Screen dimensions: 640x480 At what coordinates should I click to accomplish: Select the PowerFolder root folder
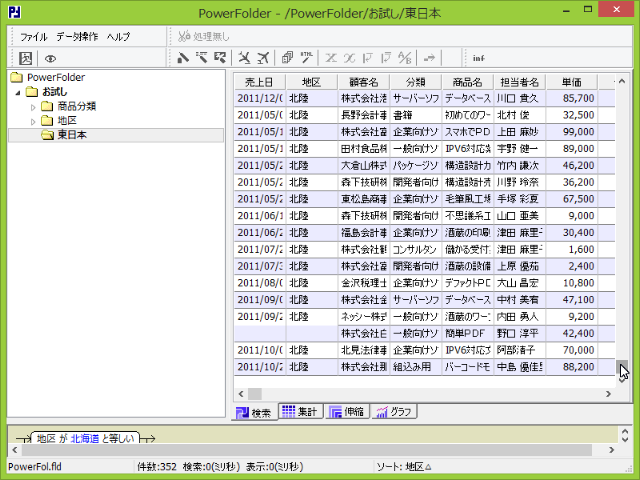coord(48,77)
